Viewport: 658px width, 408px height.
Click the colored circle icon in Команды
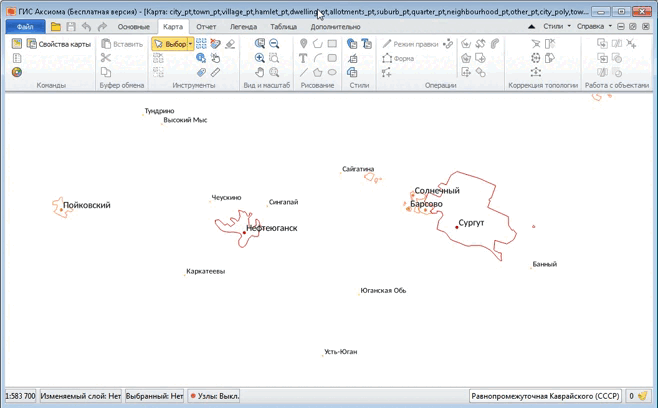(17, 72)
